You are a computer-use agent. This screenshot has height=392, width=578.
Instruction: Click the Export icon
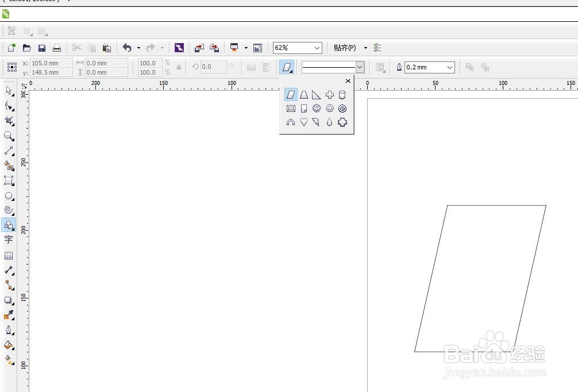214,48
